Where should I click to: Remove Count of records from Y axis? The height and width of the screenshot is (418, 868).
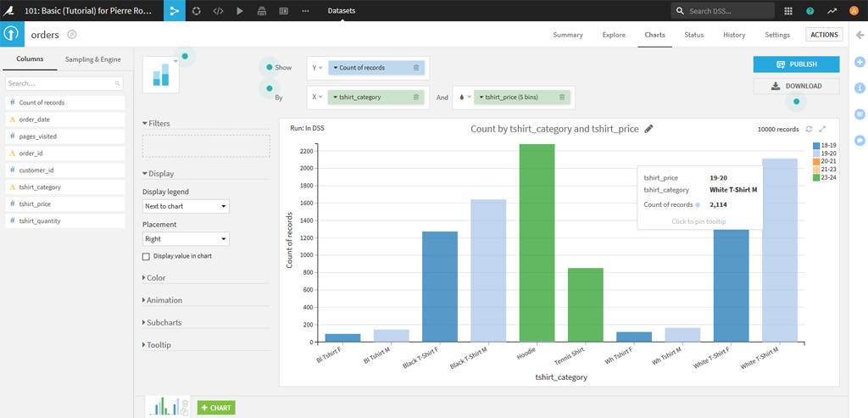[x=416, y=68]
